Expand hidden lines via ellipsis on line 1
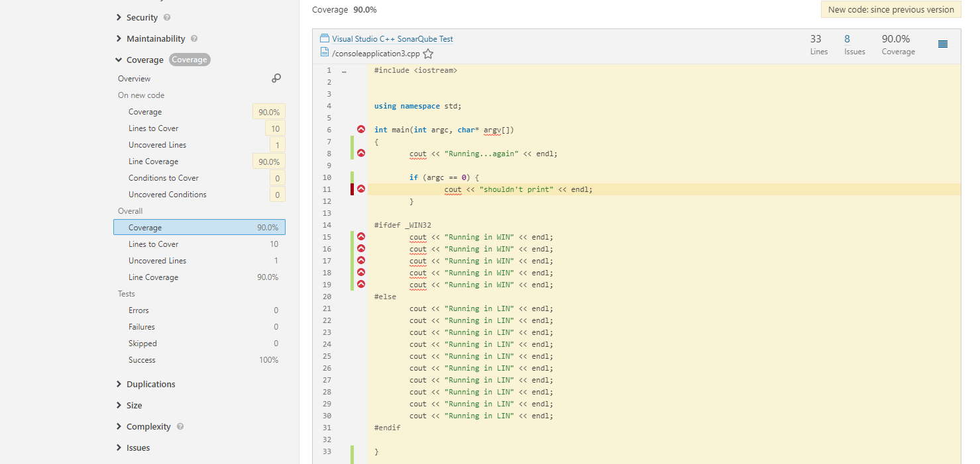Viewport: 980px width, 464px height. 344,70
